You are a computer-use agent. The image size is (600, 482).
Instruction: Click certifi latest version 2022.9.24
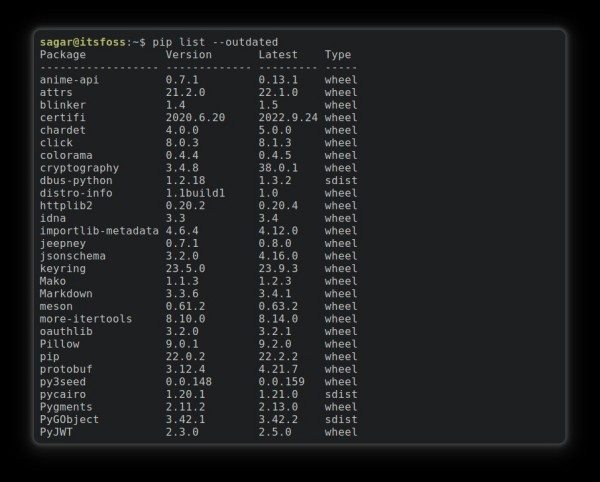(x=287, y=117)
